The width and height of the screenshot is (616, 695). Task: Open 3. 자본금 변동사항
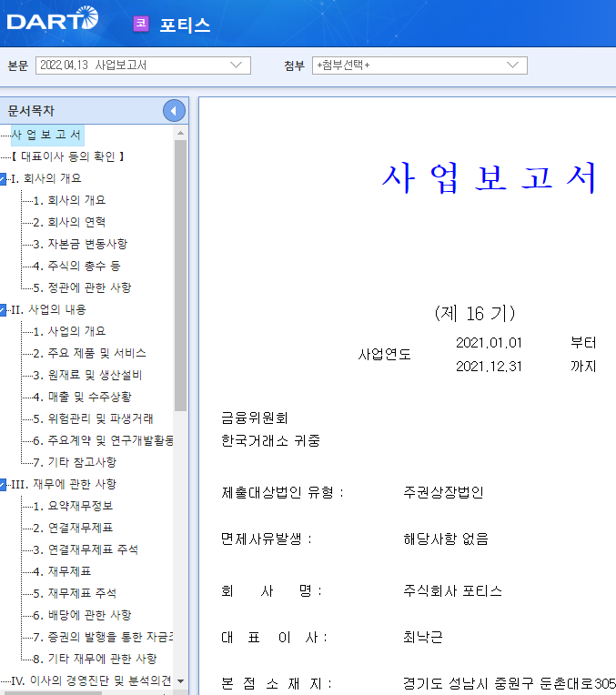80,244
